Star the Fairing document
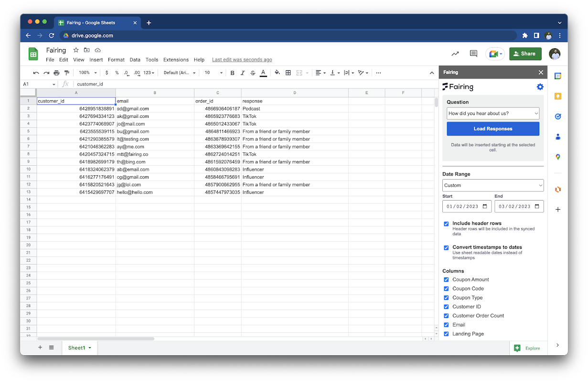This screenshot has height=382, width=588. (76, 50)
